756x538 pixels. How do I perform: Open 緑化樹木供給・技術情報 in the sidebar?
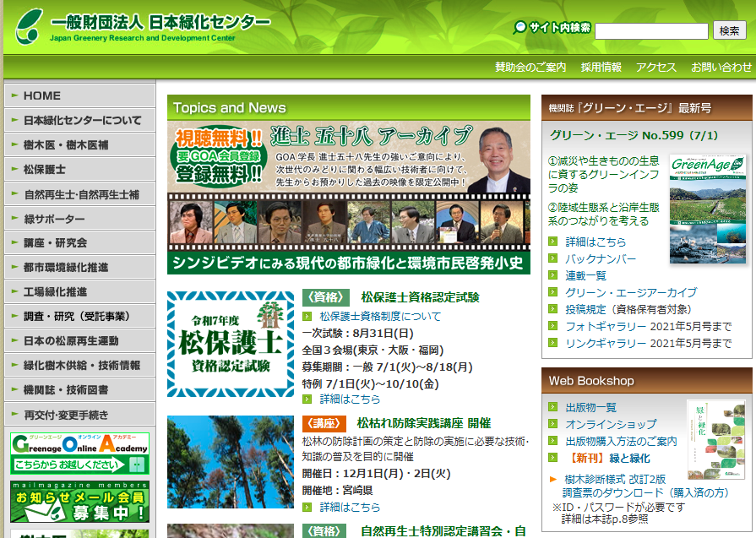tap(79, 366)
